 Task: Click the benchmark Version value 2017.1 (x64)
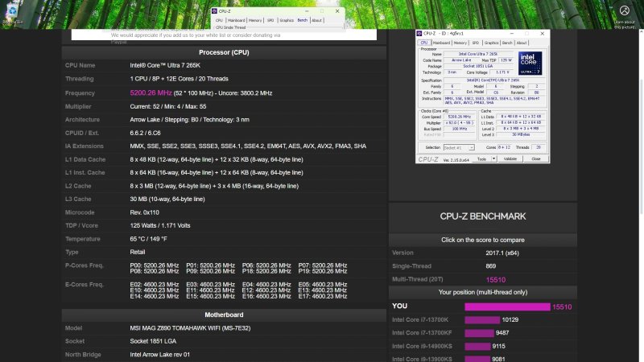502,253
